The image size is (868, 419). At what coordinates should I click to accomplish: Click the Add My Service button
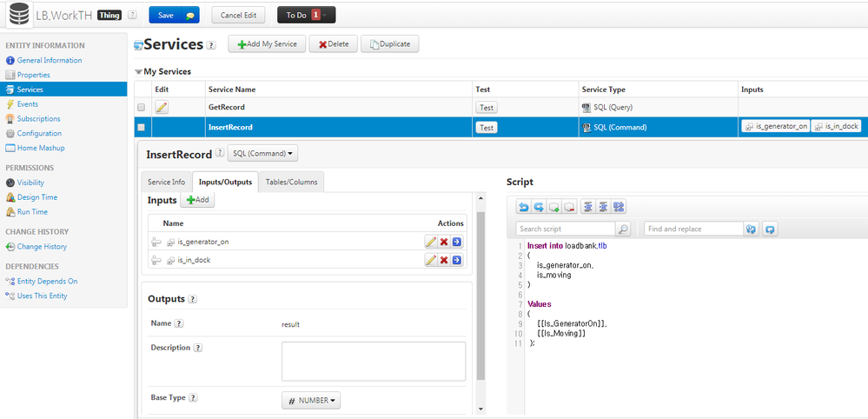(267, 44)
